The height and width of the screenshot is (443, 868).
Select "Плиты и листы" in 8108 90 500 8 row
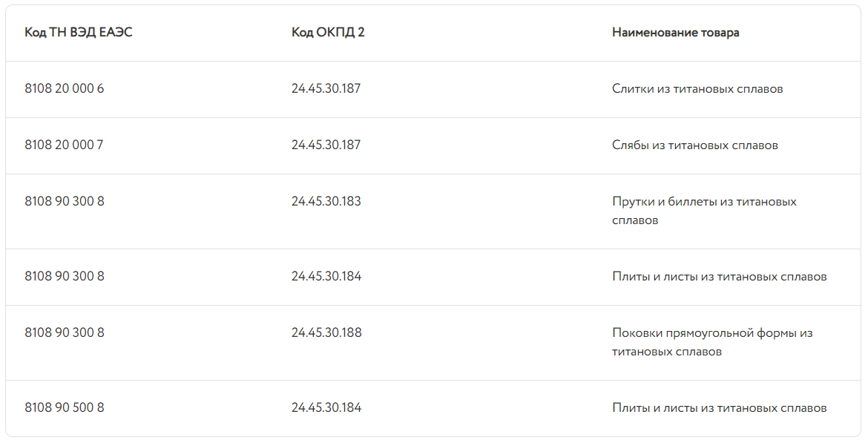(719, 408)
